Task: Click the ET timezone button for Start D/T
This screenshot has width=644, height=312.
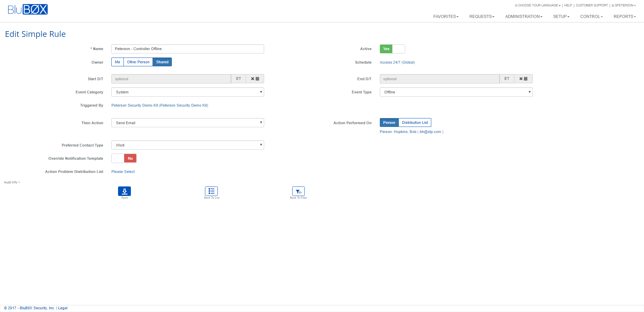Action: 238,79
